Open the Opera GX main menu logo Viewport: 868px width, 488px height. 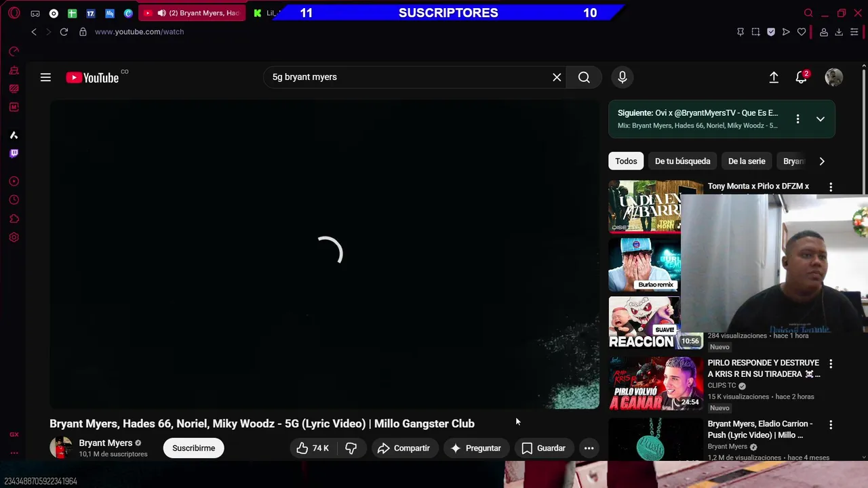(14, 13)
